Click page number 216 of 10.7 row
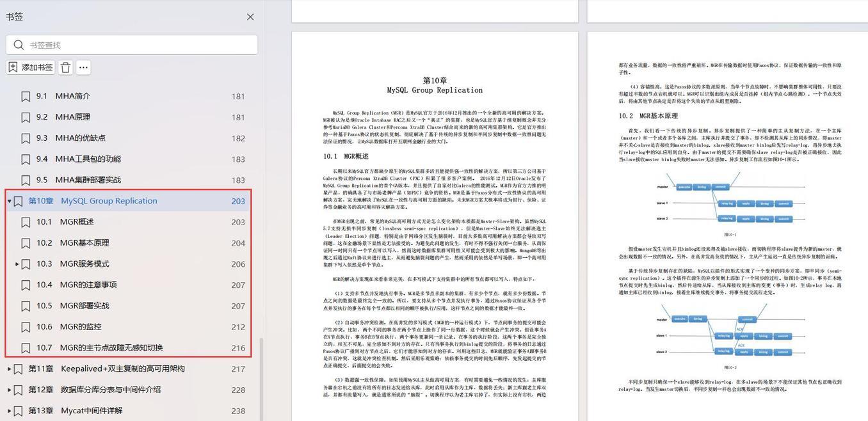The width and height of the screenshot is (868, 421). click(x=238, y=348)
